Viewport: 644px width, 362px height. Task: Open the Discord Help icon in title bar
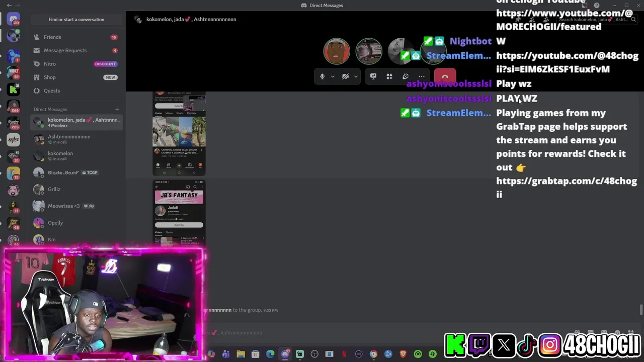coord(596,6)
